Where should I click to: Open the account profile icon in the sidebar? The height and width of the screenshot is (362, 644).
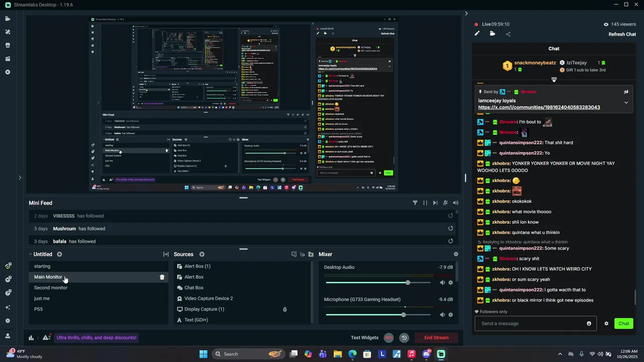coord(8,336)
